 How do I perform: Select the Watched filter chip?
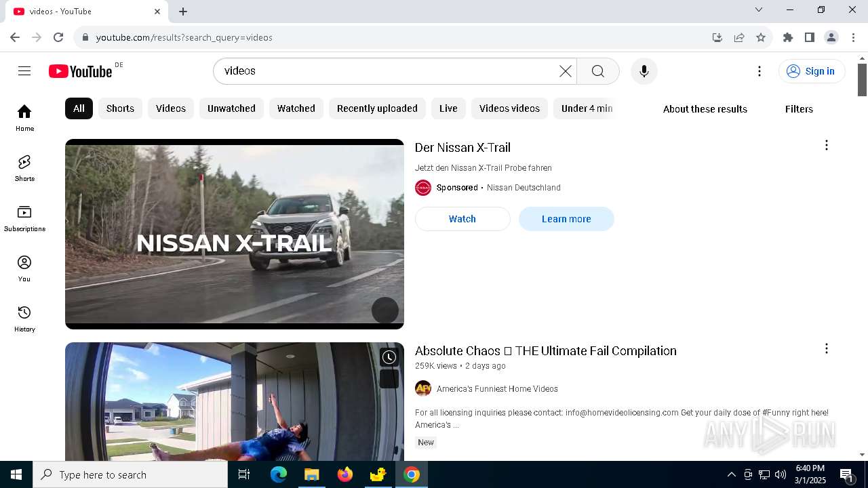(x=296, y=108)
